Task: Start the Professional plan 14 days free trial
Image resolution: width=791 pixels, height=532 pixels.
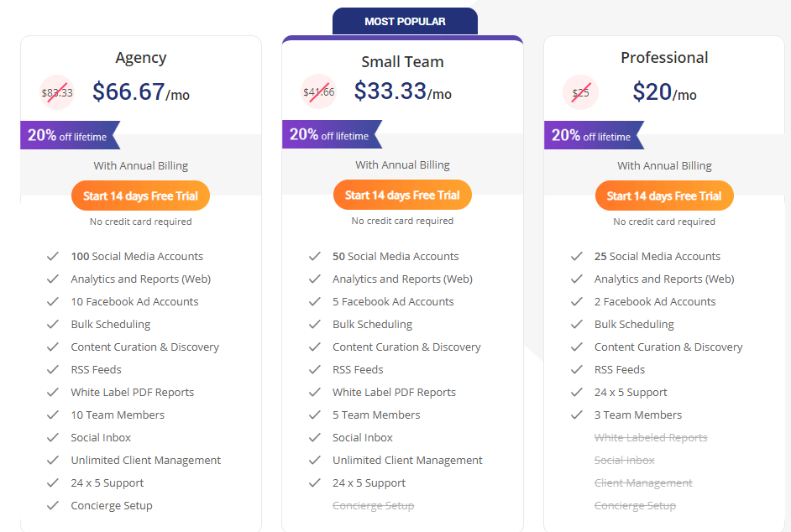Action: 664,196
